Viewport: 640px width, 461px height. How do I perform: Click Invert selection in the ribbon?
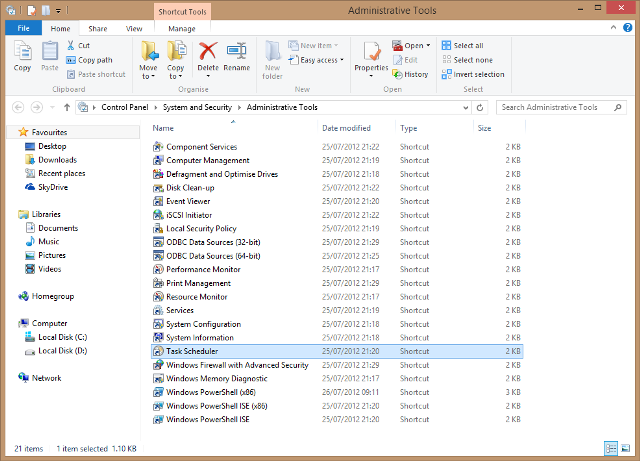pos(473,74)
